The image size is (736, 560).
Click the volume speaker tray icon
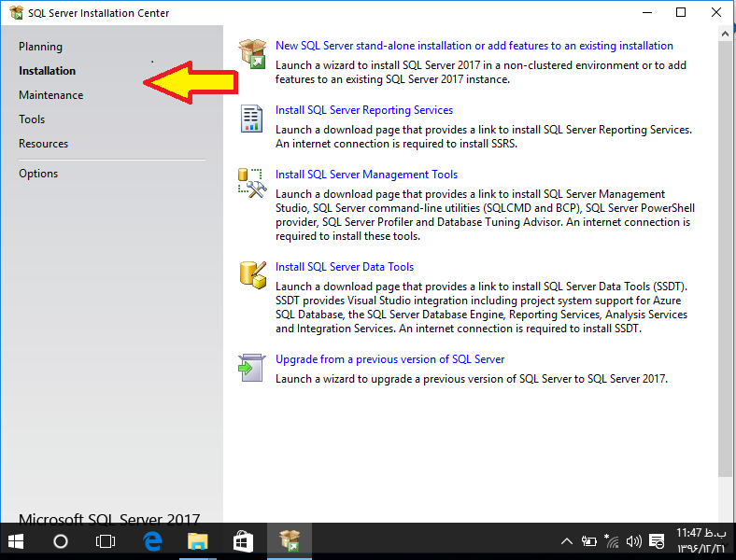pyautogui.click(x=633, y=541)
